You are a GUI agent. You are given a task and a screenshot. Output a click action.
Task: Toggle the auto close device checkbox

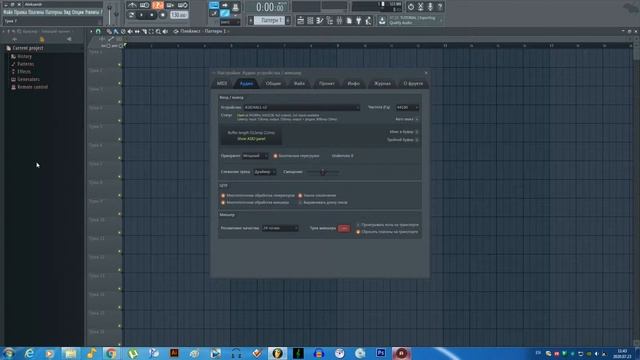pyautogui.click(x=417, y=119)
